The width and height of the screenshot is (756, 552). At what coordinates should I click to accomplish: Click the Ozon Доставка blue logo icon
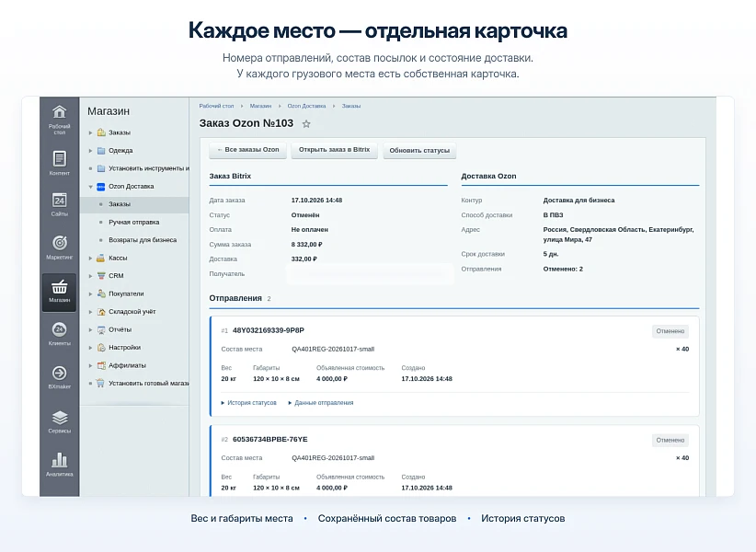coord(101,187)
